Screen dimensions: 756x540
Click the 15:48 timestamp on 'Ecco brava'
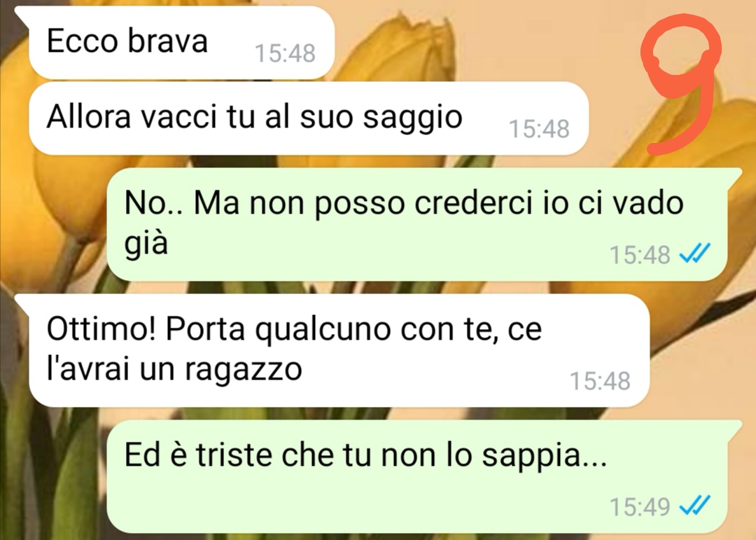pos(285,53)
